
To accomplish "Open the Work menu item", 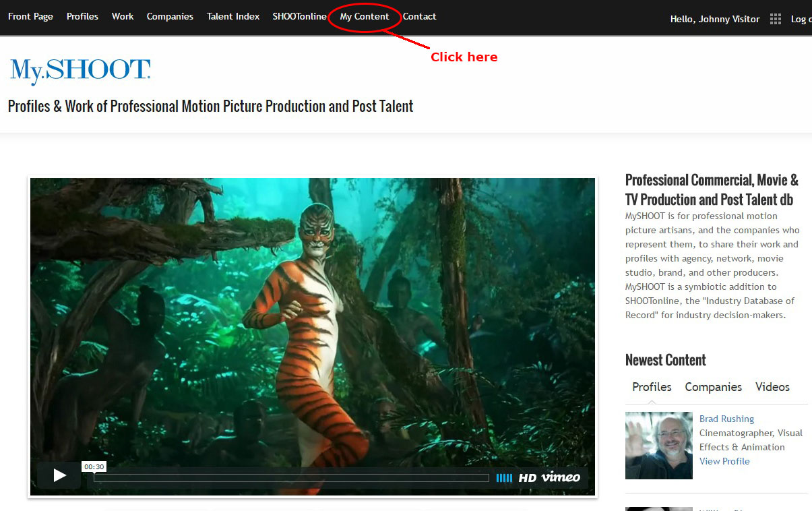I will (x=123, y=16).
